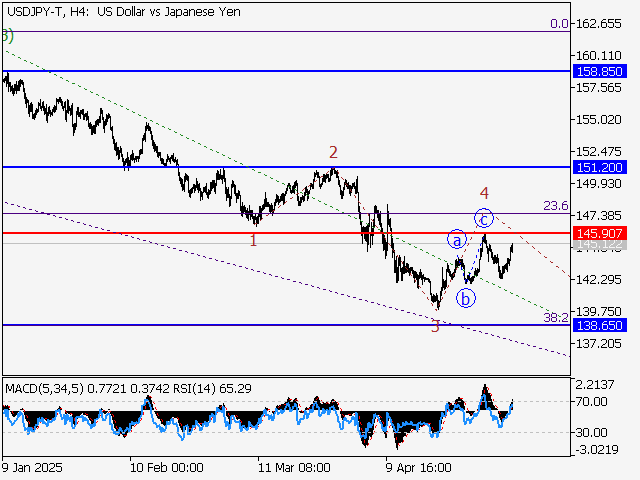The image size is (640, 480).
Task: Click the wave 1 label
Action: tap(253, 241)
